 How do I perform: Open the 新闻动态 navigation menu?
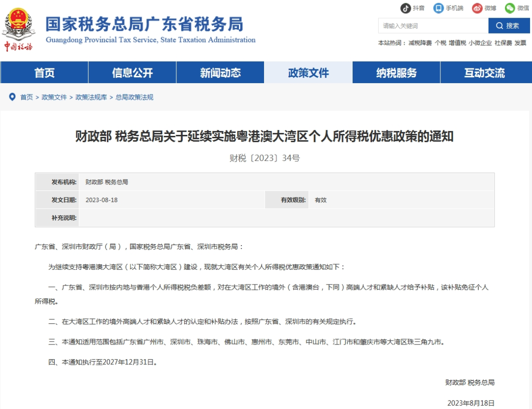click(x=220, y=72)
